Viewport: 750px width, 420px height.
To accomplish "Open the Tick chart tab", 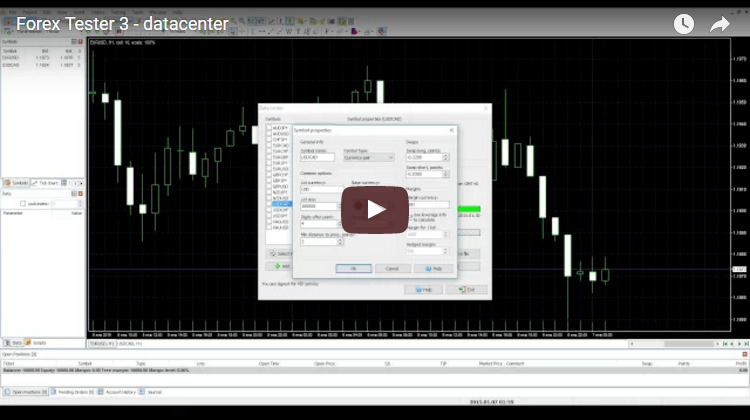I will [x=45, y=183].
